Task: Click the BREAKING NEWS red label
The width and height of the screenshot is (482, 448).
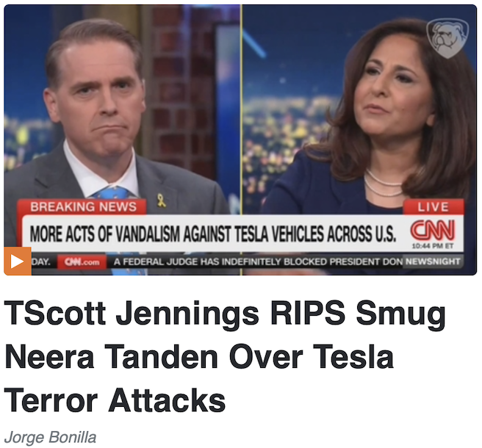Action: (83, 207)
